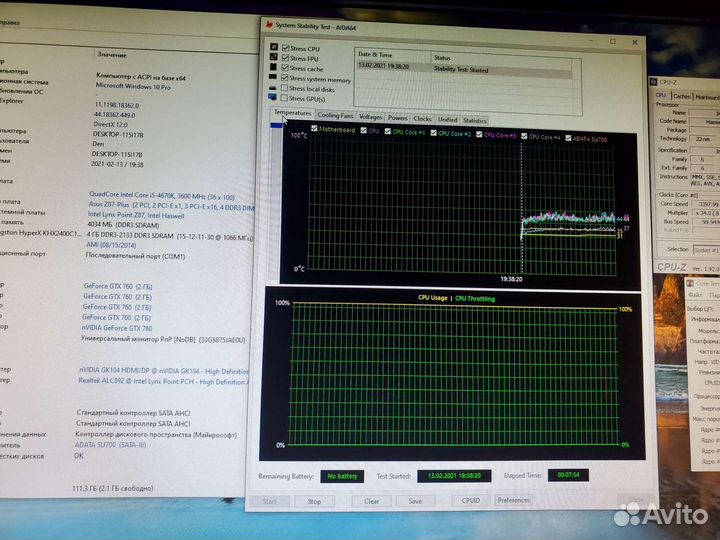The image size is (720, 540).
Task: Click the AMI (08/15/2014) BIOS link
Action: tap(111, 245)
